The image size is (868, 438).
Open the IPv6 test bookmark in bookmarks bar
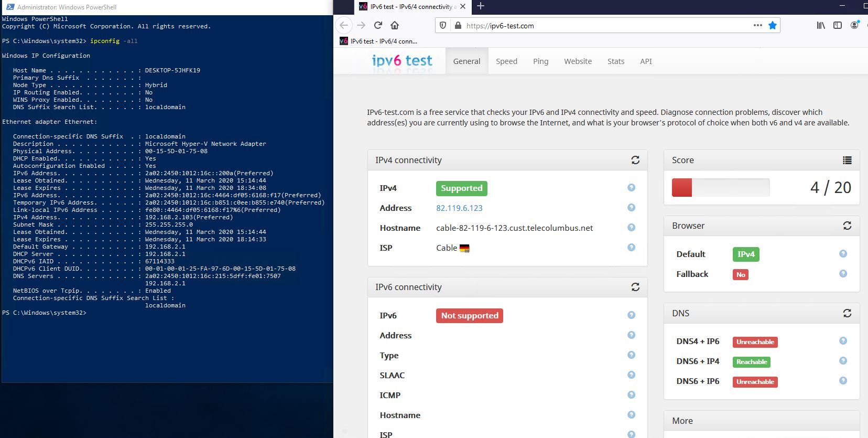coord(378,41)
